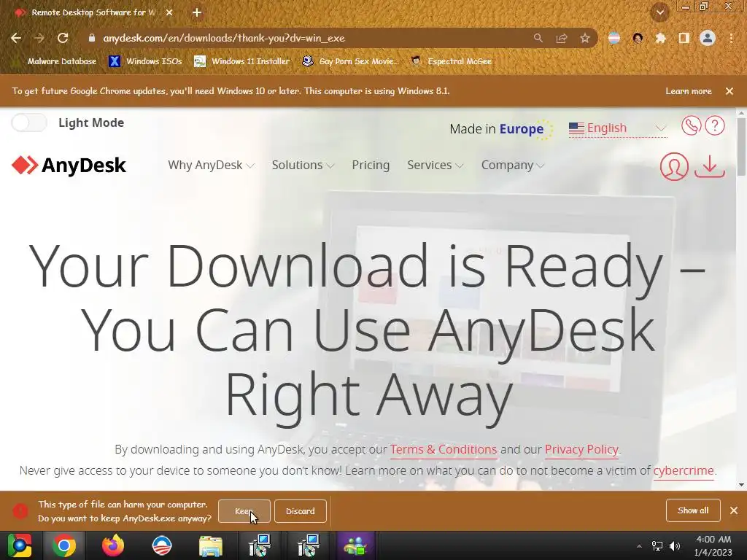Open the Privacy Policy link
747x560 pixels.
581,449
